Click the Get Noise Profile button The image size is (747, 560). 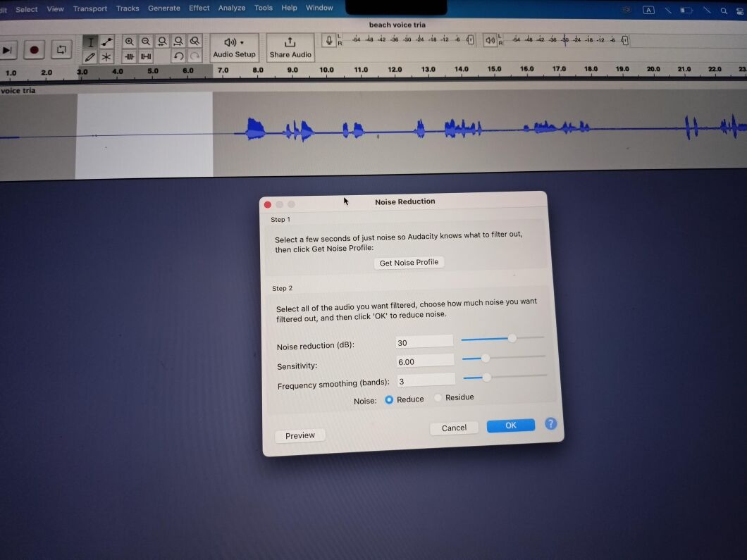(409, 262)
